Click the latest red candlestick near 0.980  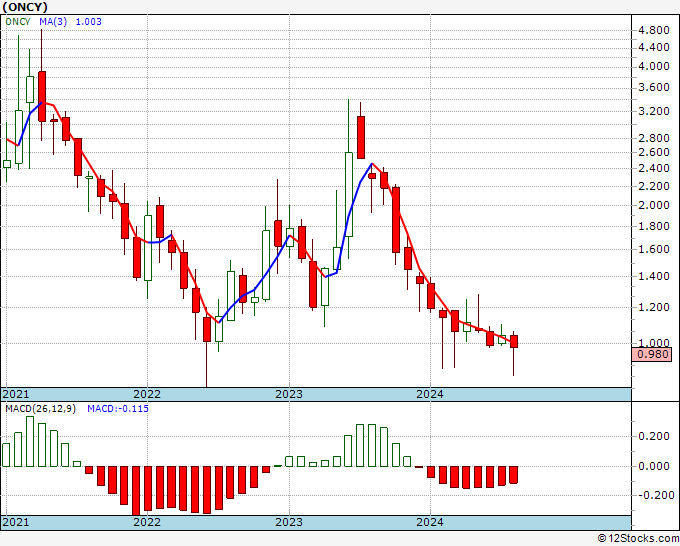pos(513,341)
